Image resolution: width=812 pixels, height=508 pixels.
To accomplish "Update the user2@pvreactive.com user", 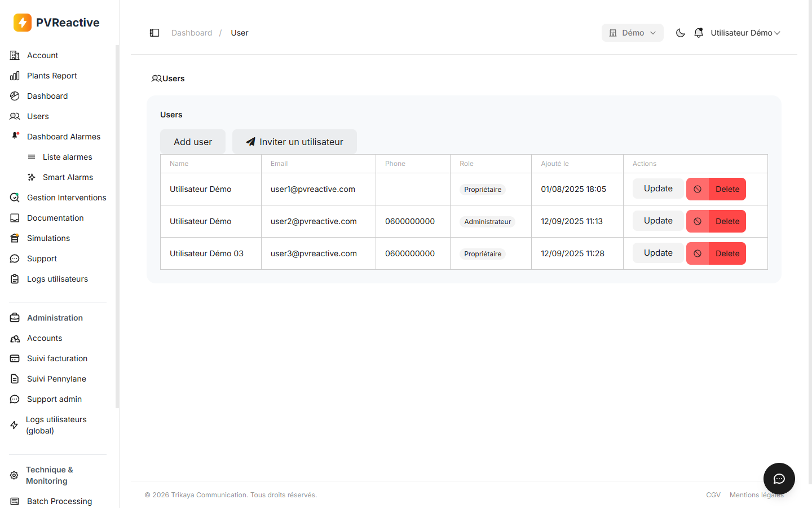I will point(658,221).
